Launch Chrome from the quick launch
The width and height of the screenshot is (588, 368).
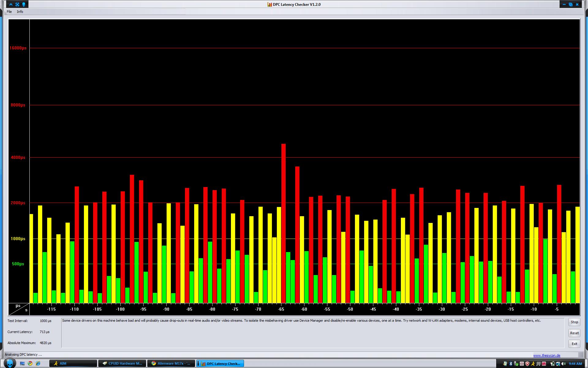click(x=30, y=363)
